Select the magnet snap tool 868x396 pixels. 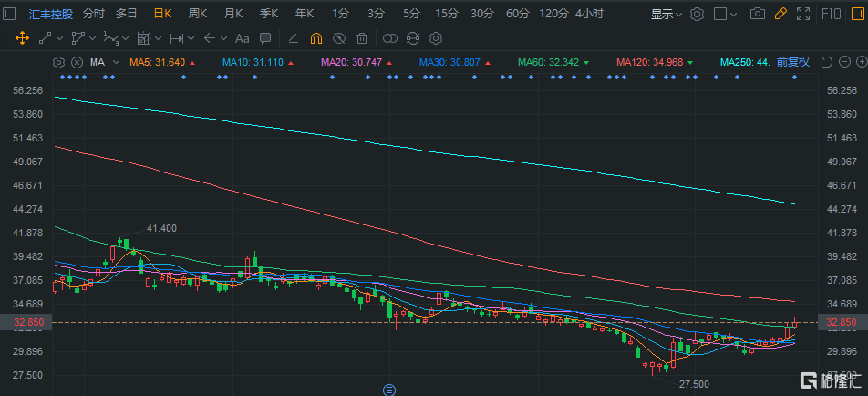[315, 38]
